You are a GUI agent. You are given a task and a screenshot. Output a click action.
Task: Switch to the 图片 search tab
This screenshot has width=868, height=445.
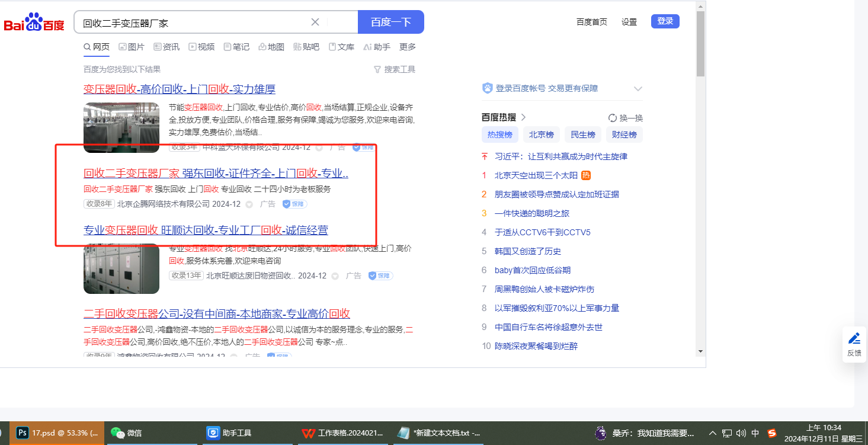tap(132, 47)
